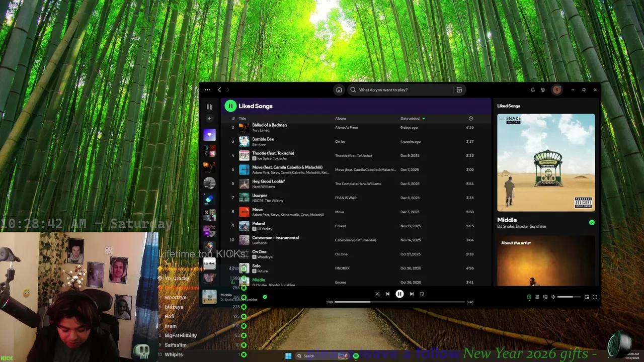The width and height of the screenshot is (644, 362).
Task: Toggle liked checkmark beside Middle in the right panel
Action: click(x=592, y=222)
